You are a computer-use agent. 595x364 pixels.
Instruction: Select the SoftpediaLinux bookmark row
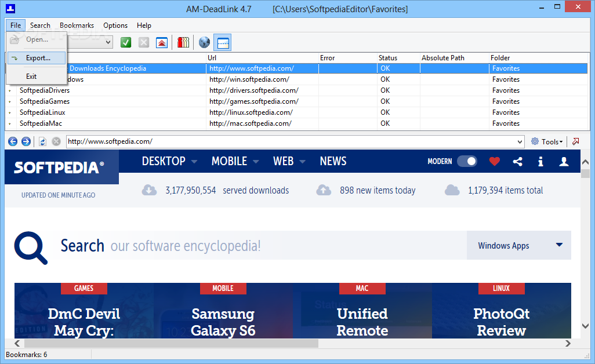coord(297,112)
